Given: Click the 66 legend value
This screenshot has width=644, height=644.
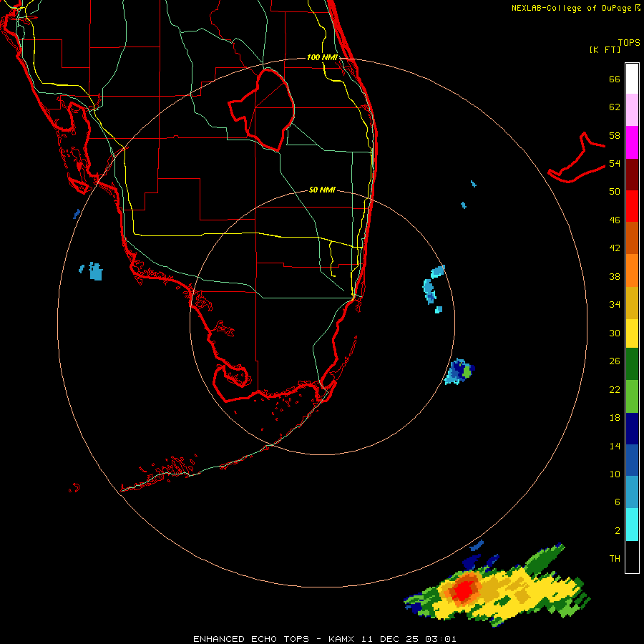Looking at the screenshot, I should click(615, 79).
